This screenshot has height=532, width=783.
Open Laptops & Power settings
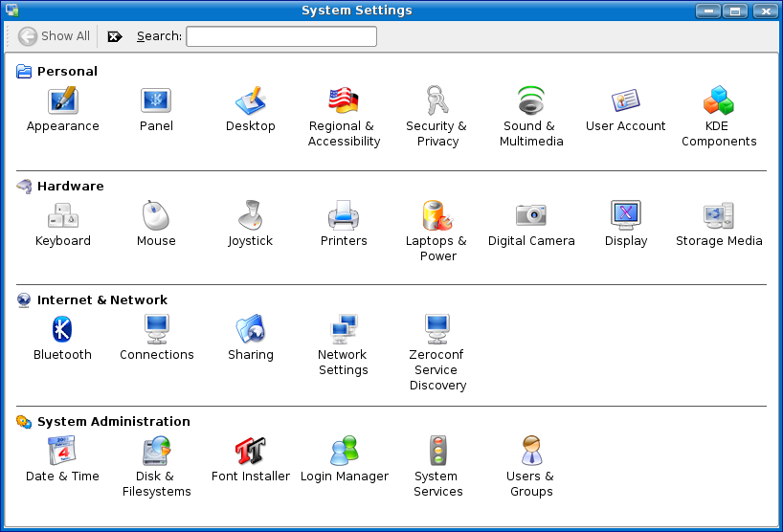[x=436, y=215]
